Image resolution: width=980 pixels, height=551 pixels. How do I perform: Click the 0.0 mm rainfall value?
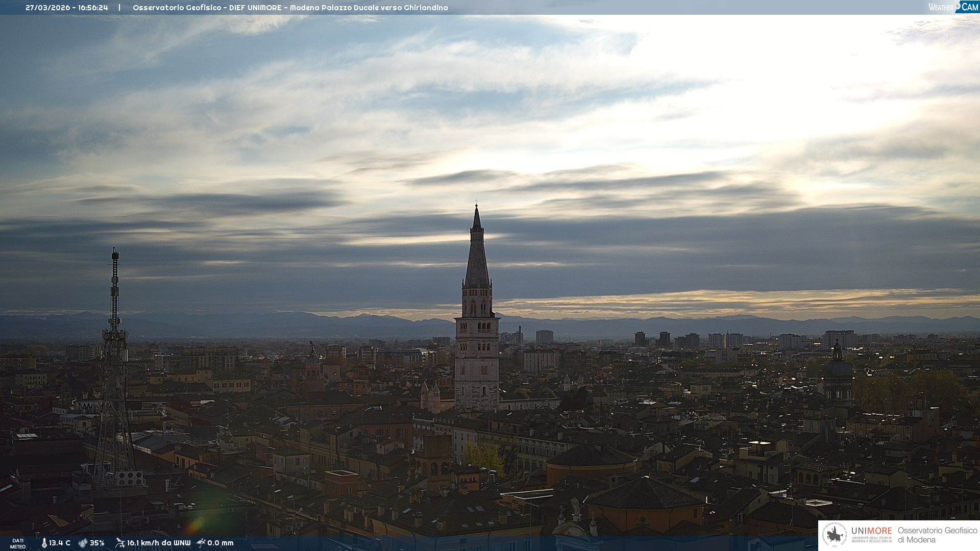[x=220, y=543]
